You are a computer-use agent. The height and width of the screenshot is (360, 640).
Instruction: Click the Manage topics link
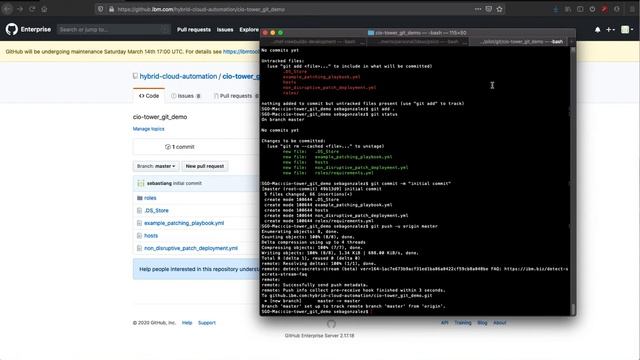tap(149, 129)
